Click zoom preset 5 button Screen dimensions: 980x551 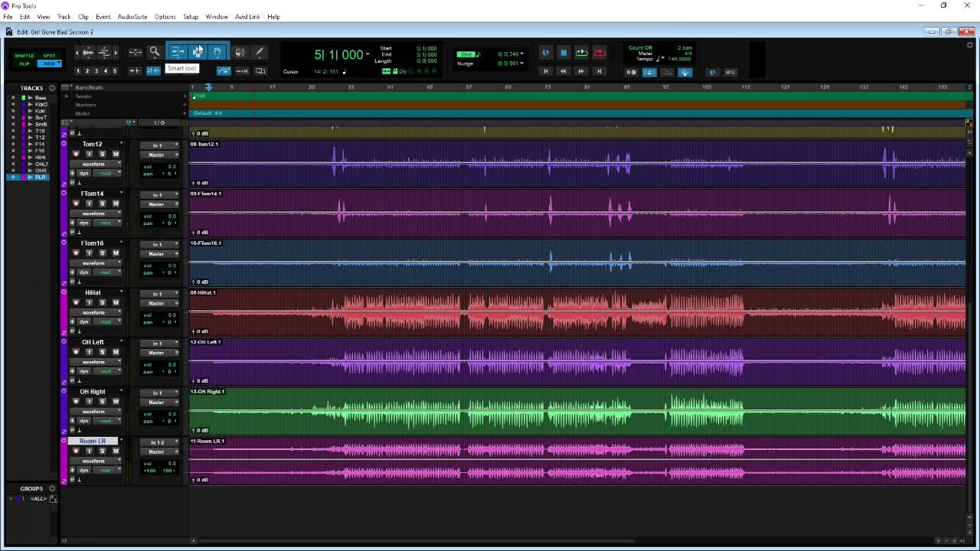point(115,71)
